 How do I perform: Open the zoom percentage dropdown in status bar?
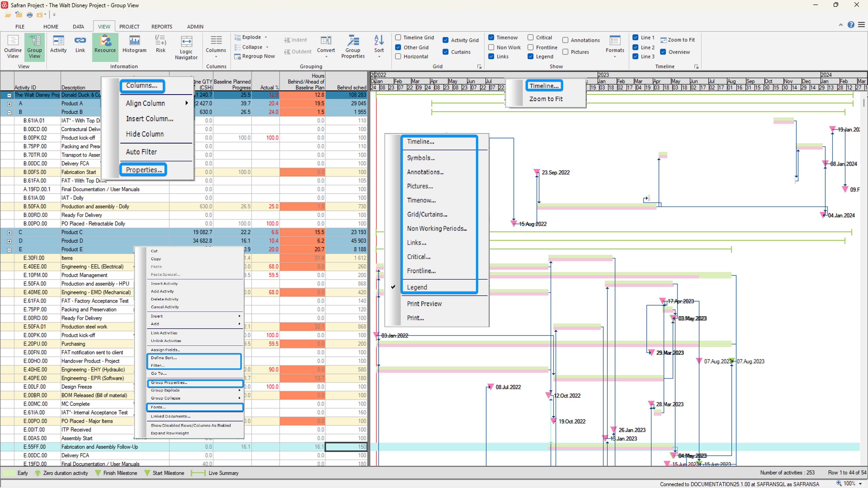(x=860, y=484)
